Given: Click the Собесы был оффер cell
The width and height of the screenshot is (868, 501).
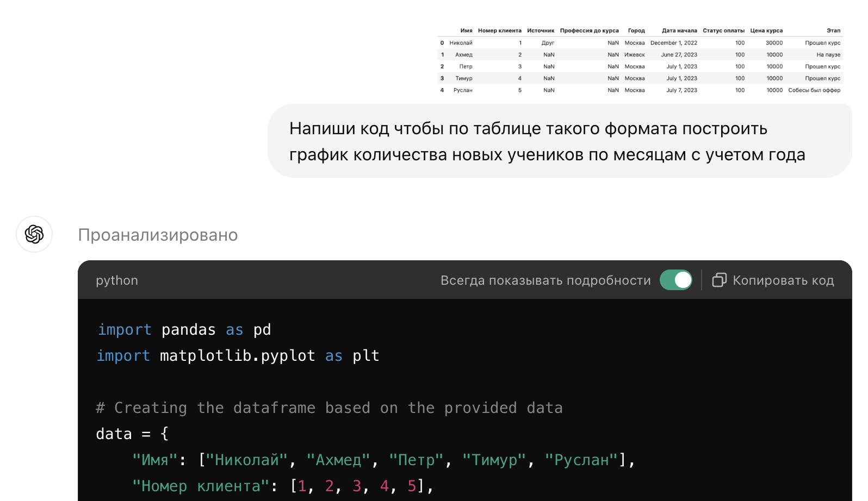Looking at the screenshot, I should click(814, 90).
